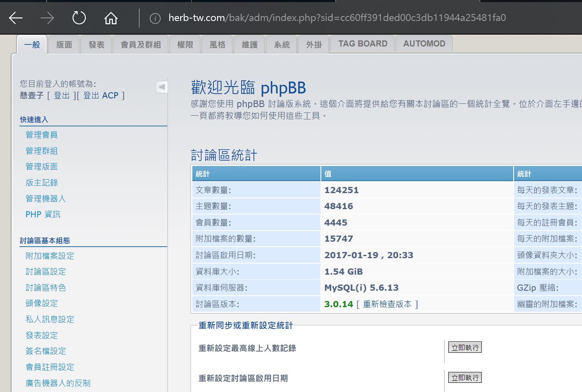Image resolution: width=582 pixels, height=392 pixels.
Task: Switch to the 版面 tab
Action: tap(64, 44)
